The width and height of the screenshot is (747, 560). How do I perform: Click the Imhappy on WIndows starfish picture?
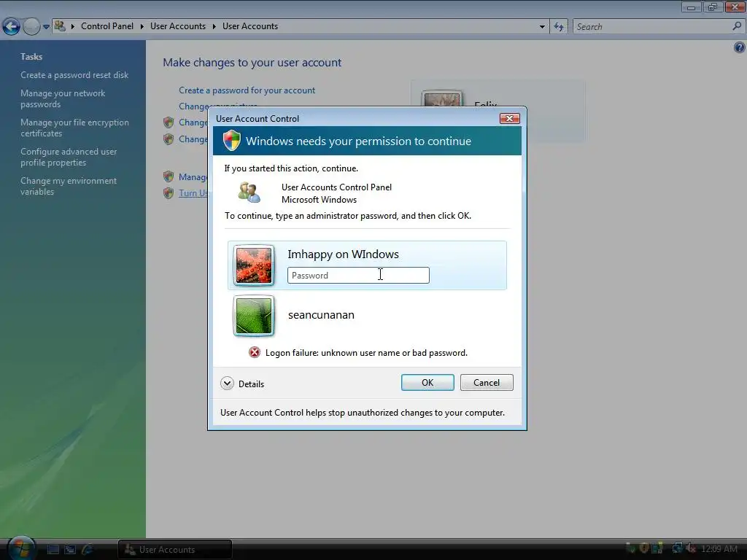pyautogui.click(x=254, y=265)
